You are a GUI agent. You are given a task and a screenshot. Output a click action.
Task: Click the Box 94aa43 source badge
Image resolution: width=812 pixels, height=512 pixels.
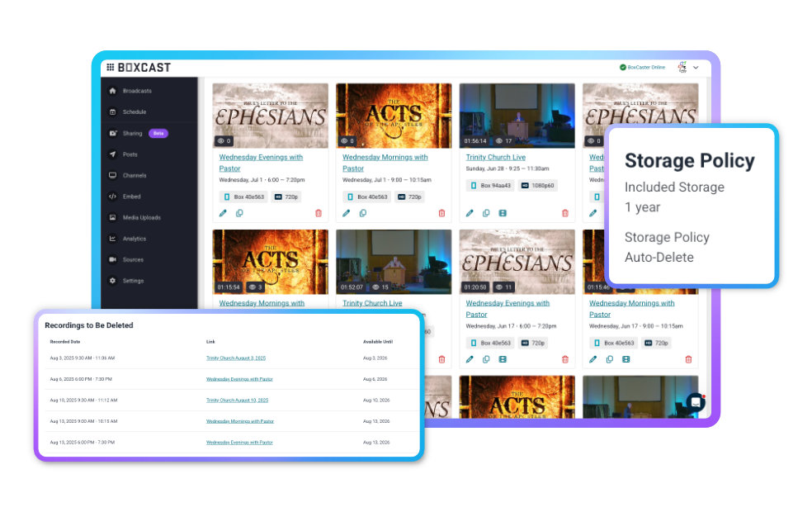tap(490, 186)
